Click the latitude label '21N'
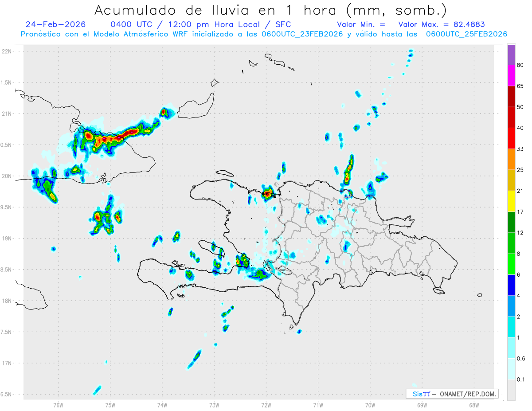 [x=7, y=114]
